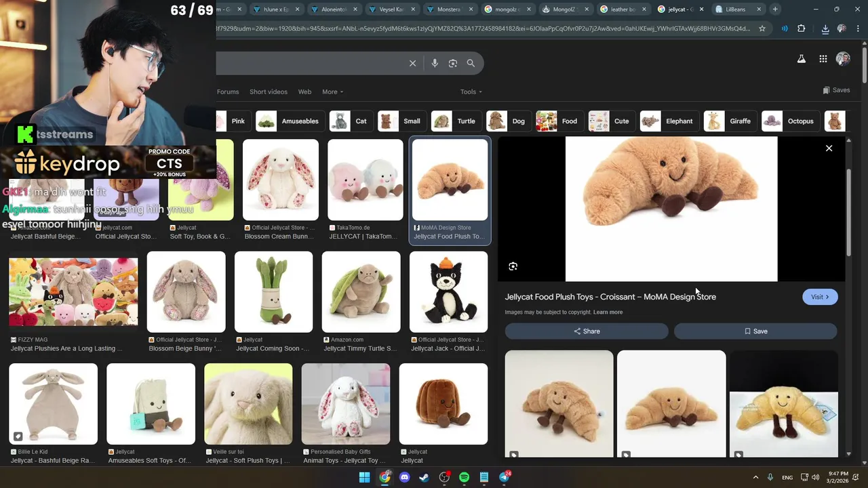The width and height of the screenshot is (868, 488).
Task: Save the croissant image
Action: [x=755, y=331]
